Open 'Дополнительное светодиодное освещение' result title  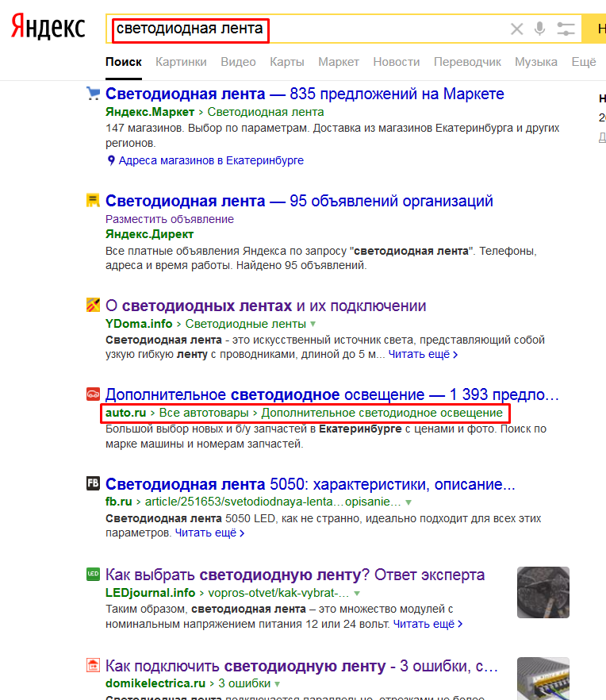click(x=332, y=394)
